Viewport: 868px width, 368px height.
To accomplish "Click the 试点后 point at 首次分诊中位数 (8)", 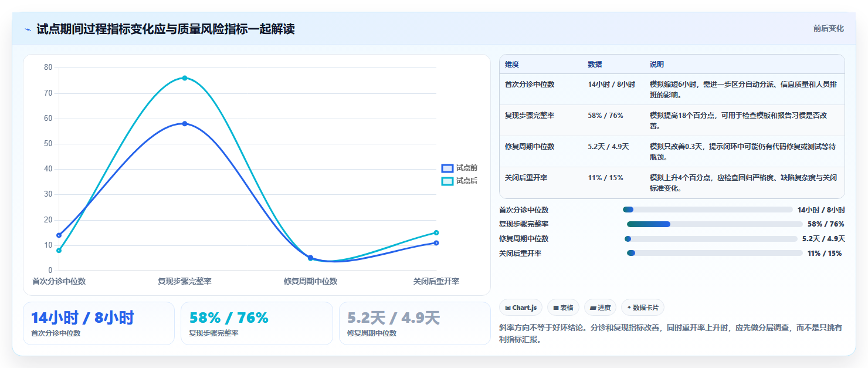I will pos(59,251).
